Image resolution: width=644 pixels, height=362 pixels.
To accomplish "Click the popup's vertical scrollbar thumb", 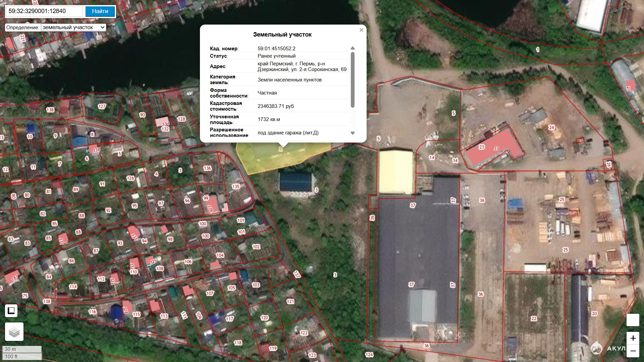I will point(353,80).
